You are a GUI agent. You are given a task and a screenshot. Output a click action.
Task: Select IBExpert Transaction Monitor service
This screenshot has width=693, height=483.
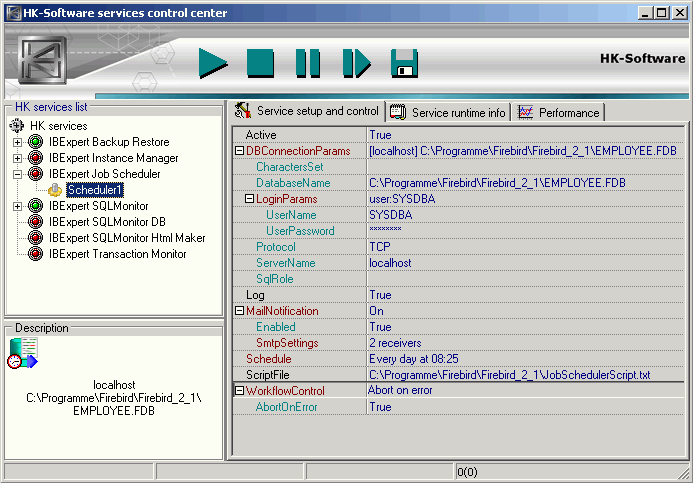pyautogui.click(x=118, y=254)
